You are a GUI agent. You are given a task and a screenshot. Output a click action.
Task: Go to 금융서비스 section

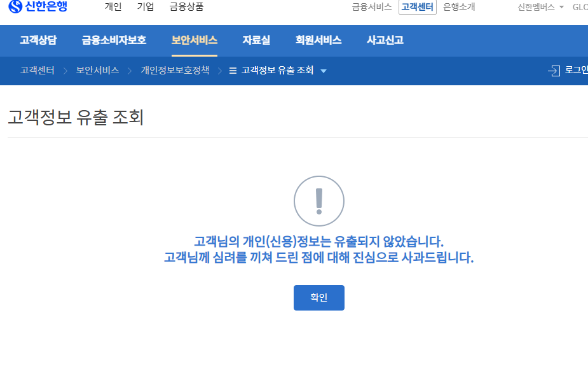click(372, 7)
